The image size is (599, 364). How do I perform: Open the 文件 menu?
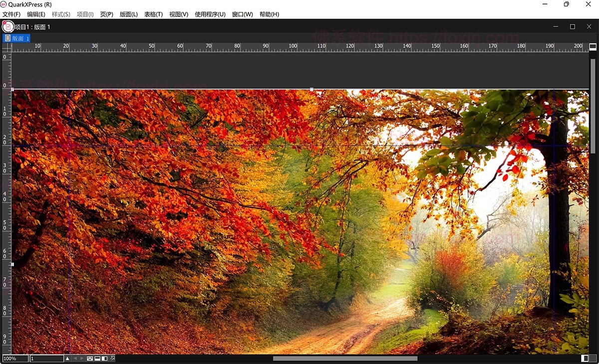(x=10, y=14)
